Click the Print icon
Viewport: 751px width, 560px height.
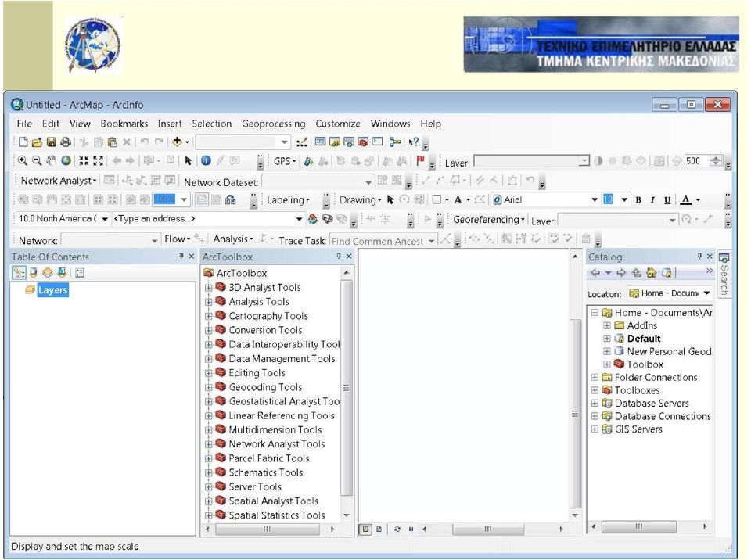click(x=66, y=142)
